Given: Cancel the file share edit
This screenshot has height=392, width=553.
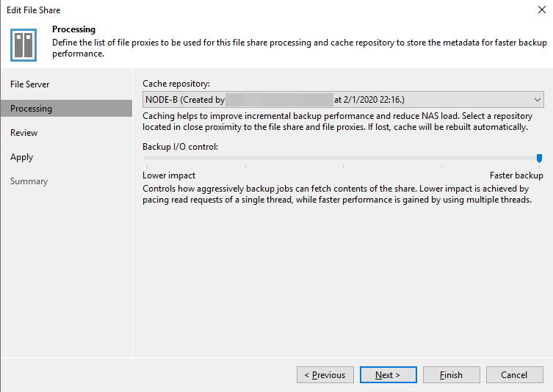Looking at the screenshot, I should click(514, 374).
